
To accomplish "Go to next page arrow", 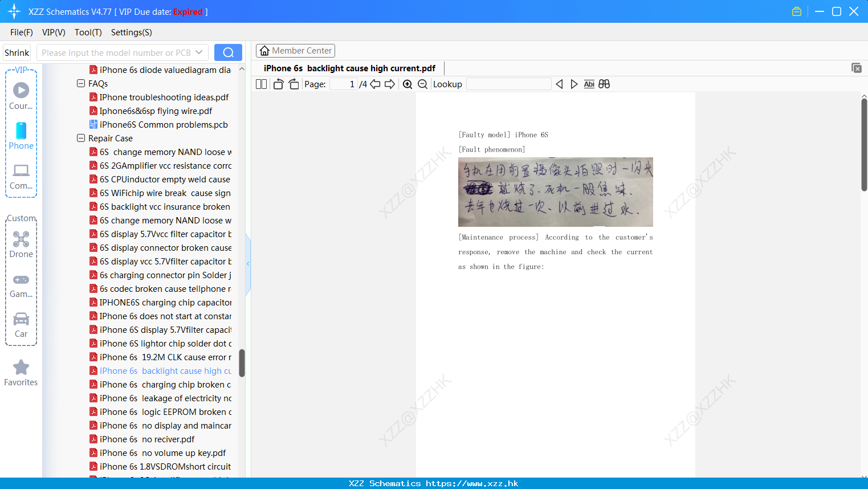I will pos(390,84).
